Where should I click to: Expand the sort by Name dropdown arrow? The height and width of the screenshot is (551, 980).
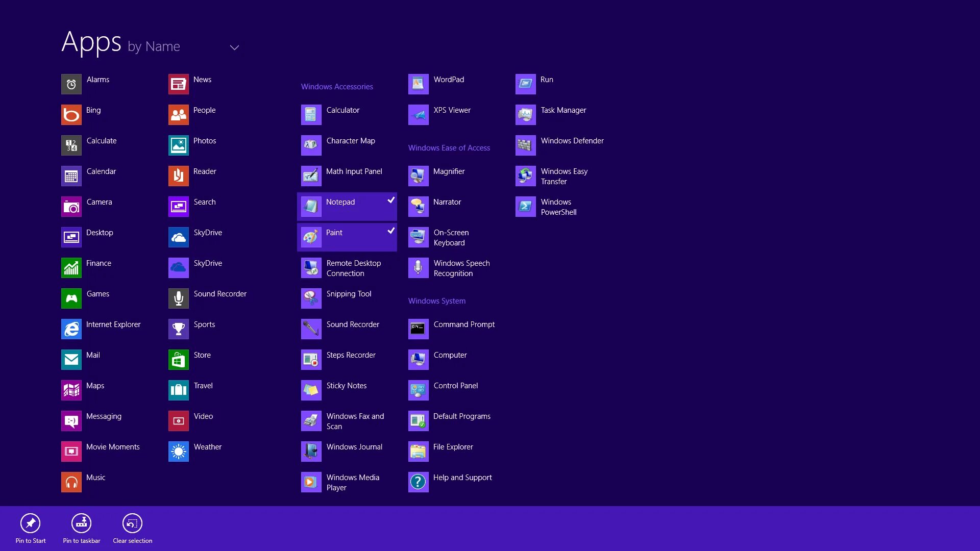pyautogui.click(x=234, y=47)
